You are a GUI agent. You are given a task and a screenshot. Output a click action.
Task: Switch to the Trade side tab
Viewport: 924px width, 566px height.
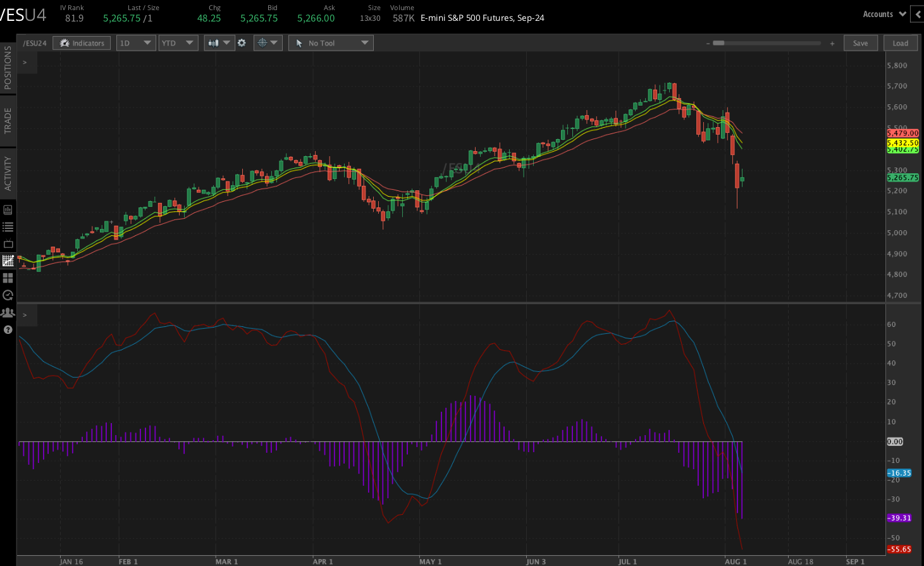(x=8, y=120)
